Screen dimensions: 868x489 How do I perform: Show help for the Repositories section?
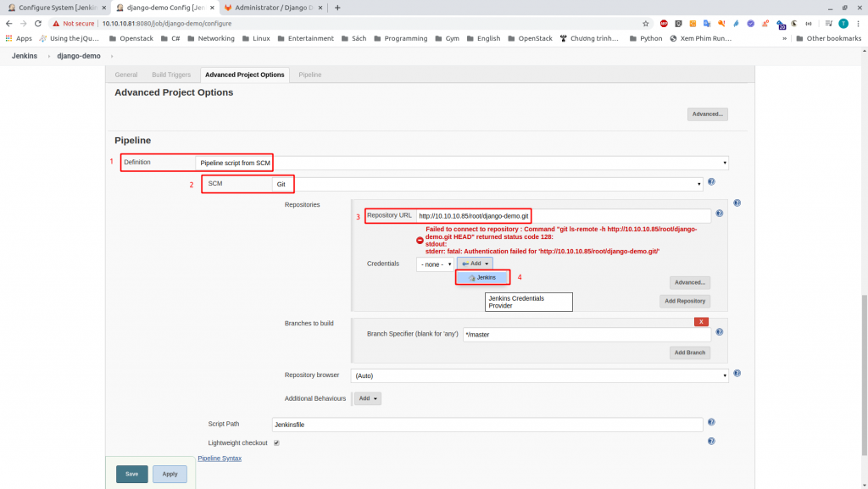point(737,203)
